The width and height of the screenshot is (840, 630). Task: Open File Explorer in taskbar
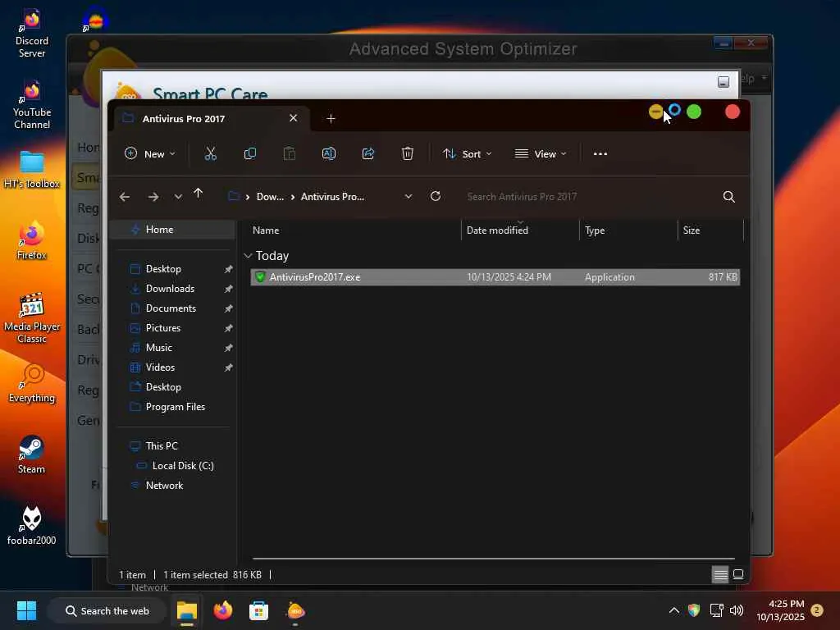tap(187, 610)
